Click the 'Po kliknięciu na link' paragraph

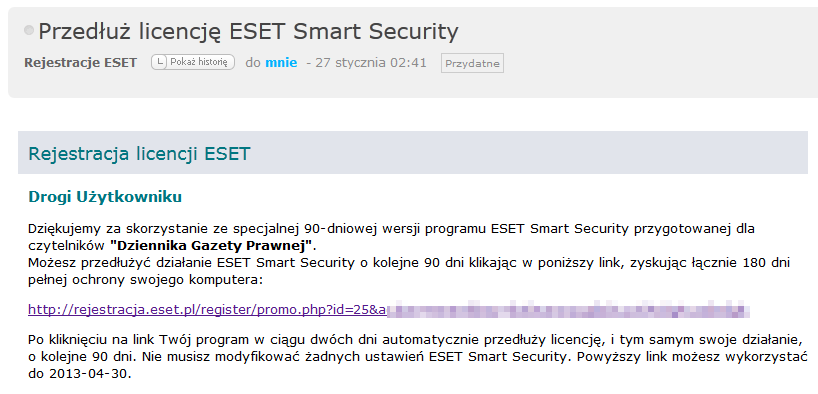[x=417, y=357]
